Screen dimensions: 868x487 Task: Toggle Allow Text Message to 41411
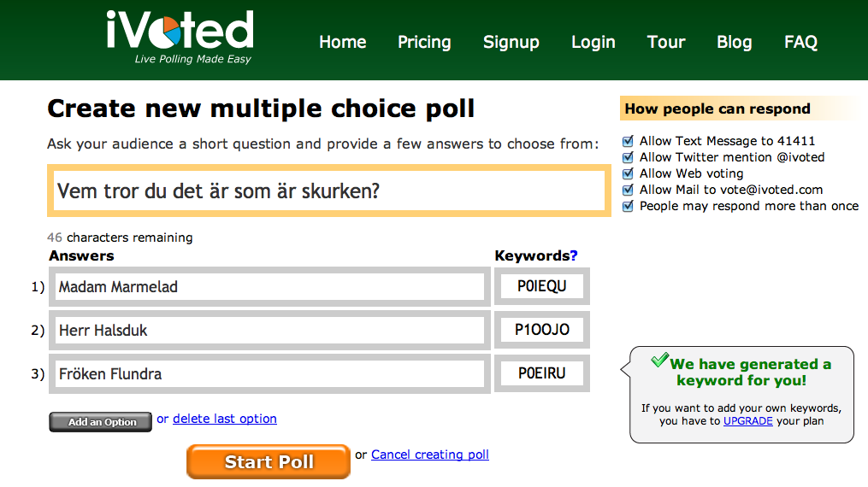tap(629, 141)
